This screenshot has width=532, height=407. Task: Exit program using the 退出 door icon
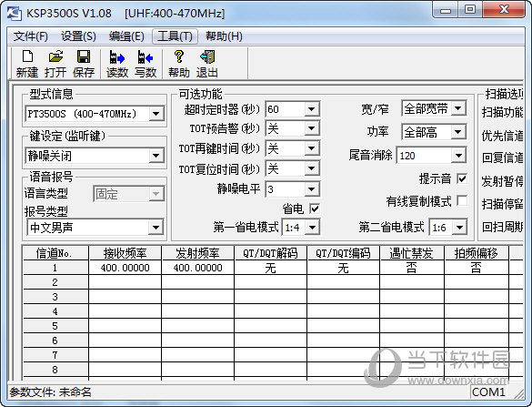click(x=207, y=64)
